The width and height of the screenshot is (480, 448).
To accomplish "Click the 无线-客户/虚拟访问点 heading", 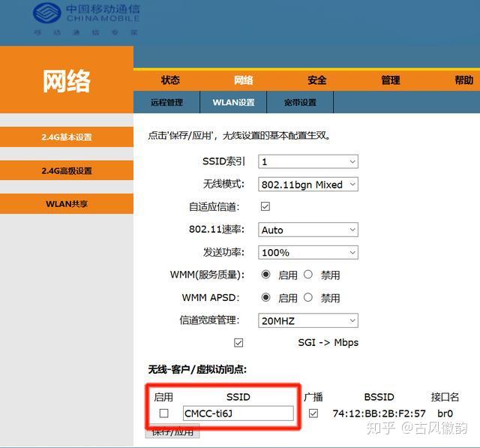I will [x=197, y=369].
